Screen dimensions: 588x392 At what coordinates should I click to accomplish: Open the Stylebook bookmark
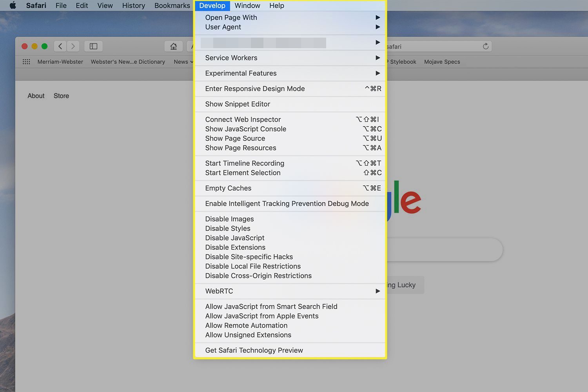pos(402,62)
